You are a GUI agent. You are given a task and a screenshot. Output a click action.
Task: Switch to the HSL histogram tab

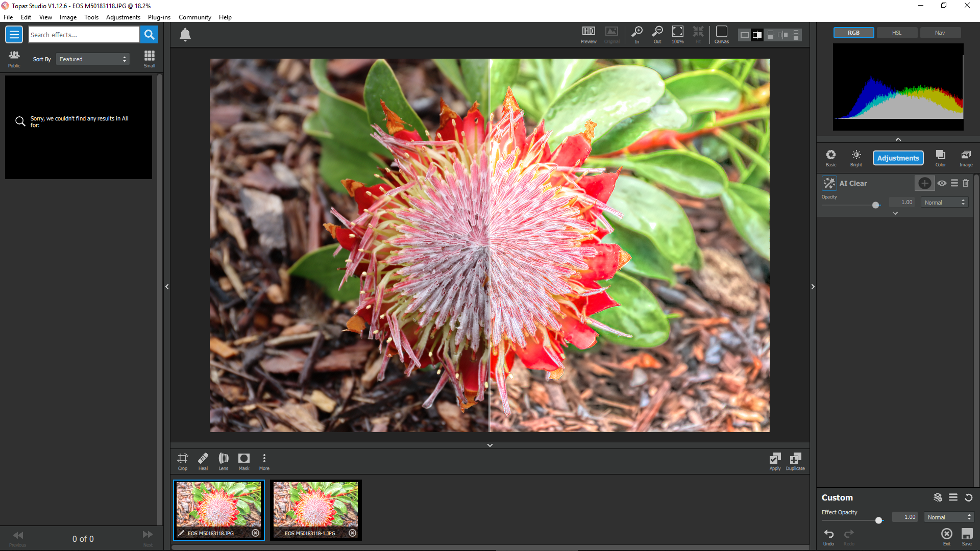[x=897, y=33]
